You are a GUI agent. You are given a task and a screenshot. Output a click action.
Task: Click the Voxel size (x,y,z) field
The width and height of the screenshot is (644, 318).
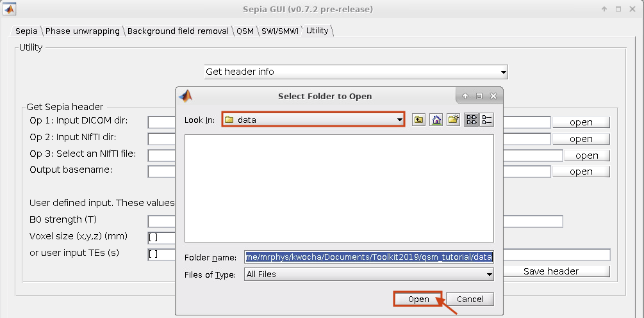161,237
